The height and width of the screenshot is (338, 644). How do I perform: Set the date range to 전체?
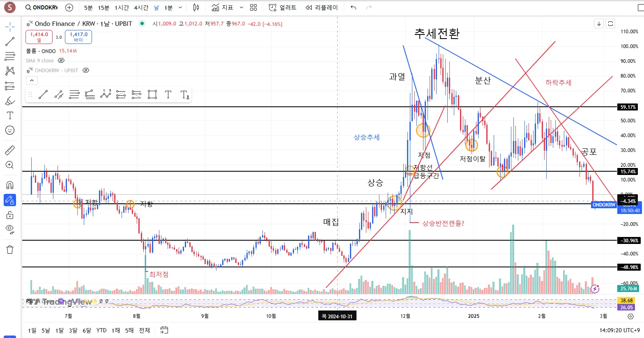click(x=145, y=330)
